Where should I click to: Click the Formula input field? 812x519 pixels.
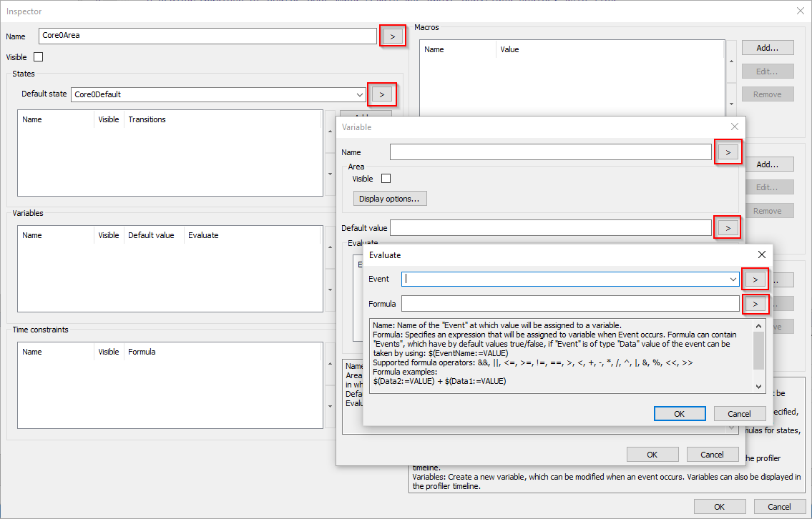coord(569,304)
